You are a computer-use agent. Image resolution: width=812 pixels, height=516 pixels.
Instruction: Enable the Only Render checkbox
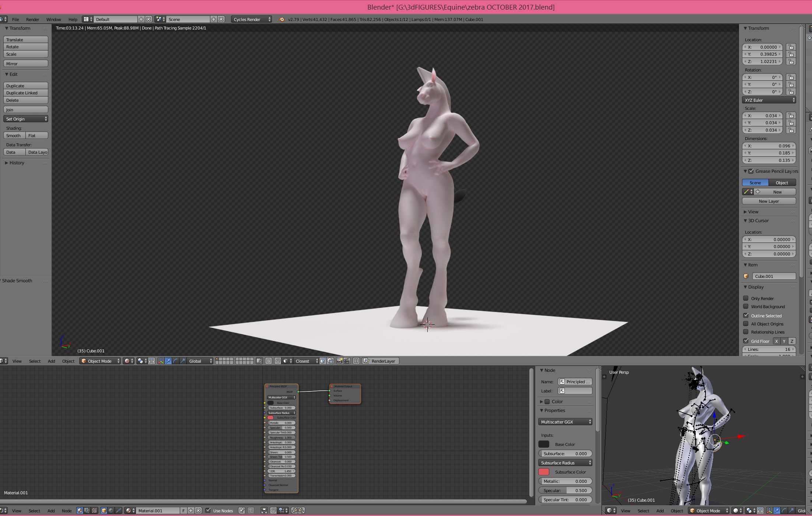(746, 299)
